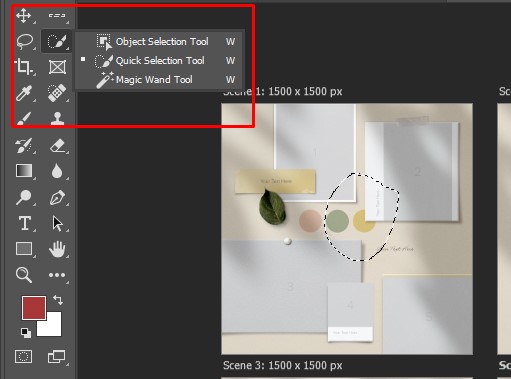
Task: Change screen mode
Action: pyautogui.click(x=57, y=356)
